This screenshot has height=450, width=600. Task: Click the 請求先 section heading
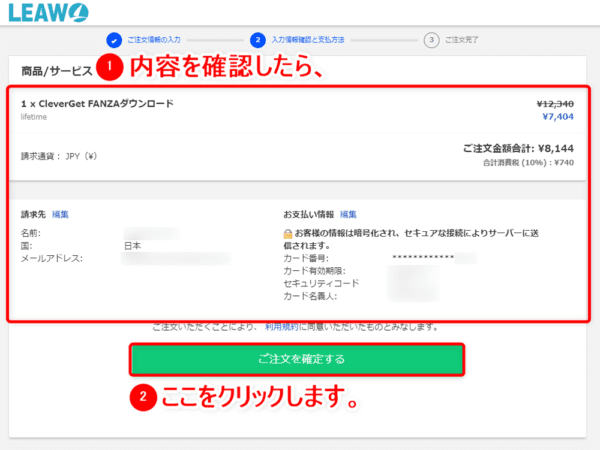(x=33, y=214)
